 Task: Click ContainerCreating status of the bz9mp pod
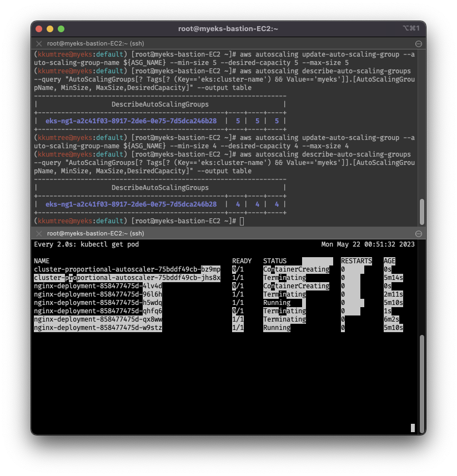pyautogui.click(x=296, y=269)
